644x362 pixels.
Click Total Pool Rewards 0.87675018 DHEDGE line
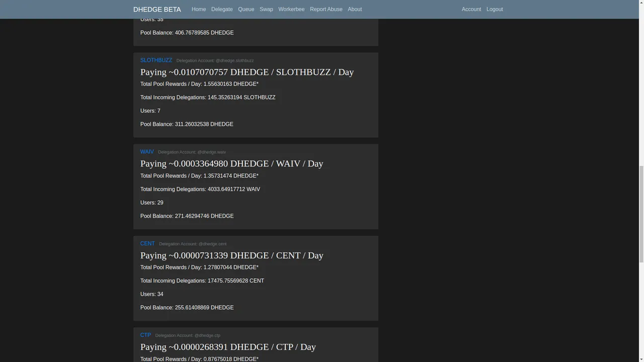[199, 358]
